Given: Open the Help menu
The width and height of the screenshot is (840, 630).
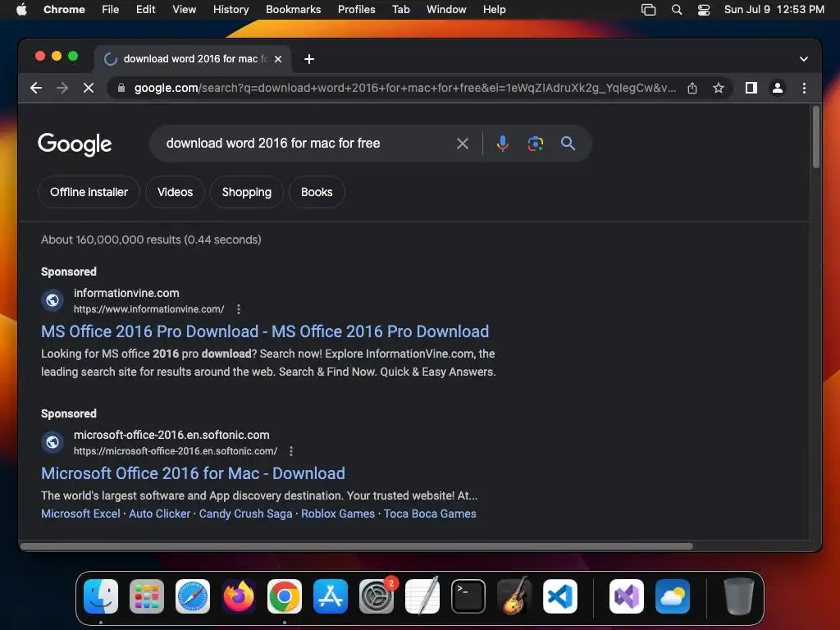Looking at the screenshot, I should pyautogui.click(x=494, y=10).
